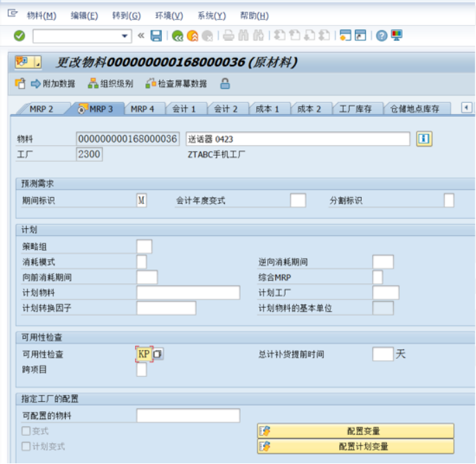Screen dimensions: 476x464
Task: Click the padlock icon in application toolbar
Action: (x=225, y=84)
